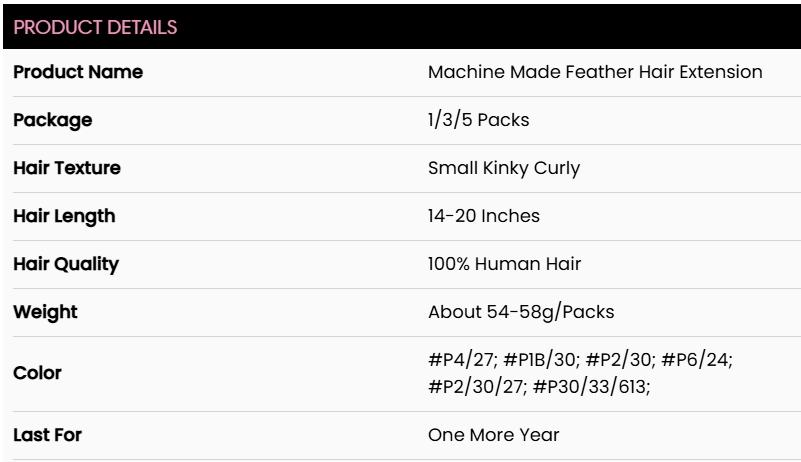The width and height of the screenshot is (801, 462).
Task: Click the Hair Quality label
Action: (67, 264)
